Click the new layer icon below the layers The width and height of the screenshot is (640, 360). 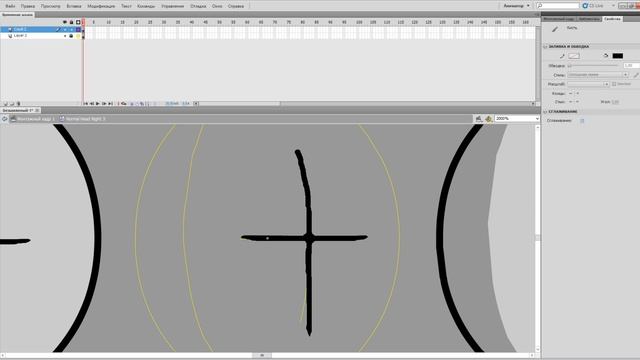click(x=5, y=104)
